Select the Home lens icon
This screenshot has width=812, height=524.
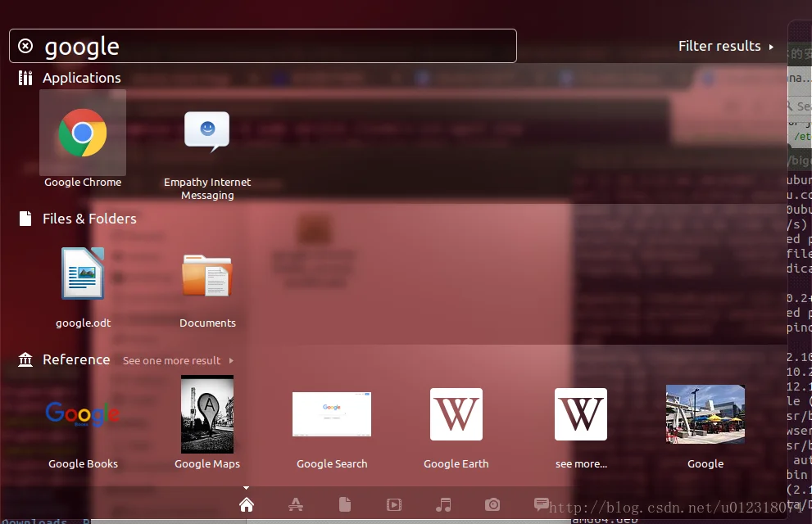[x=247, y=504]
